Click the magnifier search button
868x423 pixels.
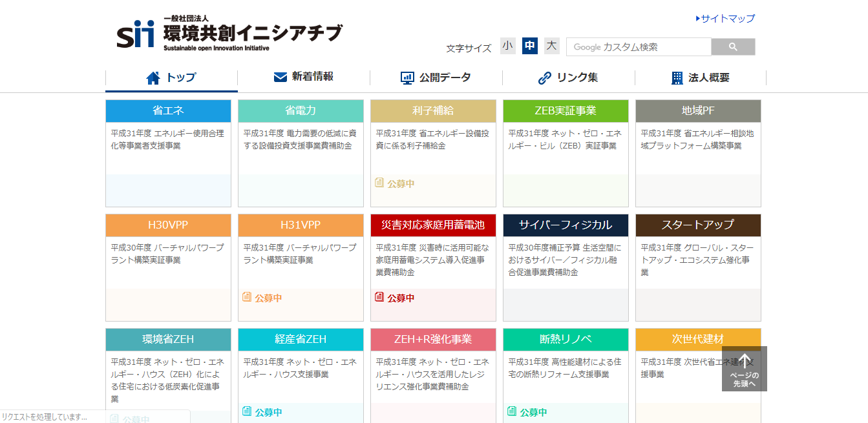tap(733, 47)
